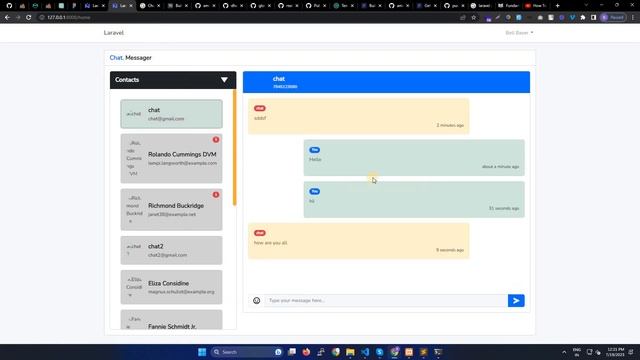The image size is (640, 360).
Task: Click the Windows taskbar Search box
Action: pyautogui.click(x=247, y=352)
